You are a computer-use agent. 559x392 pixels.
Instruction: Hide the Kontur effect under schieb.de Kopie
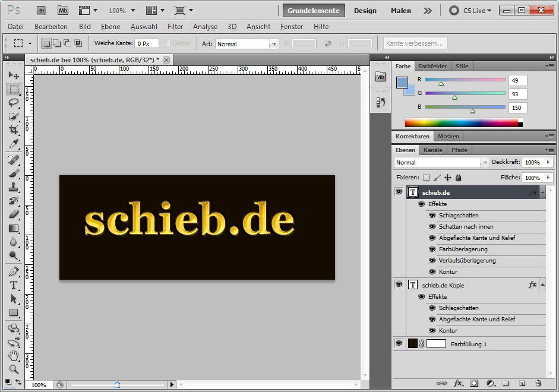coord(432,330)
